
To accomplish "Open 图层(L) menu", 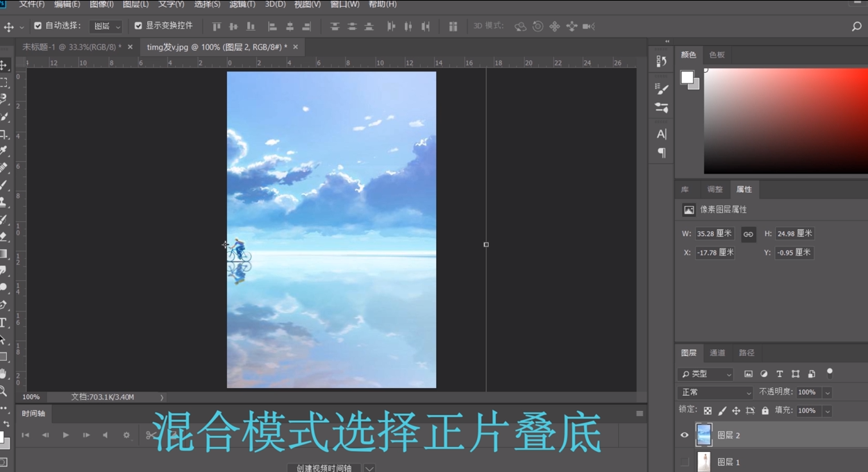I will point(135,4).
